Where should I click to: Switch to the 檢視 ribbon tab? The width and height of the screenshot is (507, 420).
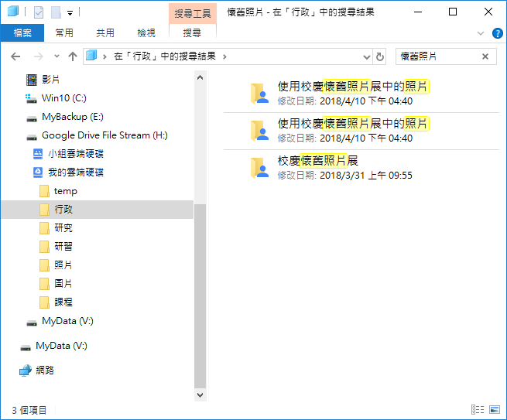point(146,33)
